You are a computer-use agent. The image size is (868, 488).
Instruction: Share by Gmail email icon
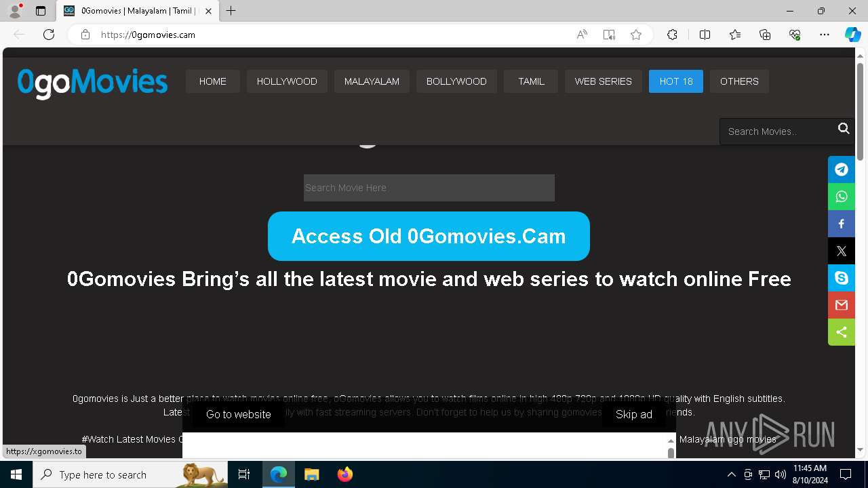tap(842, 305)
